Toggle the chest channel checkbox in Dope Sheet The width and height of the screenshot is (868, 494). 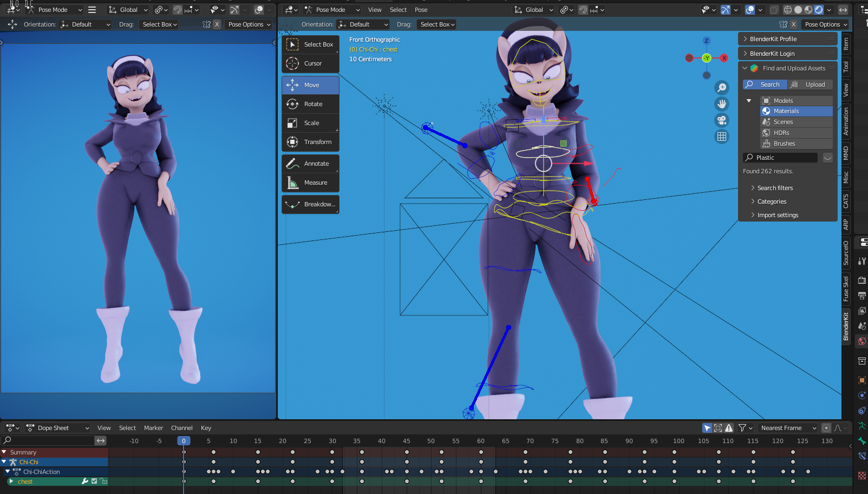[94, 482]
